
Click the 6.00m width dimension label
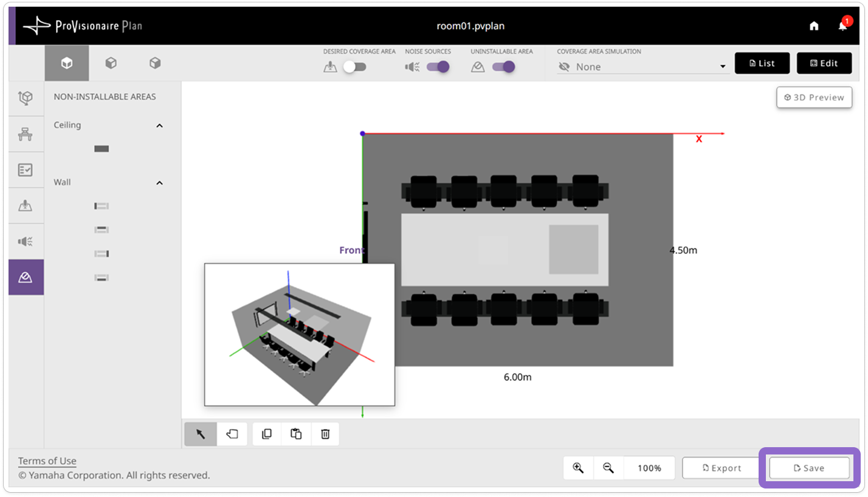click(518, 377)
